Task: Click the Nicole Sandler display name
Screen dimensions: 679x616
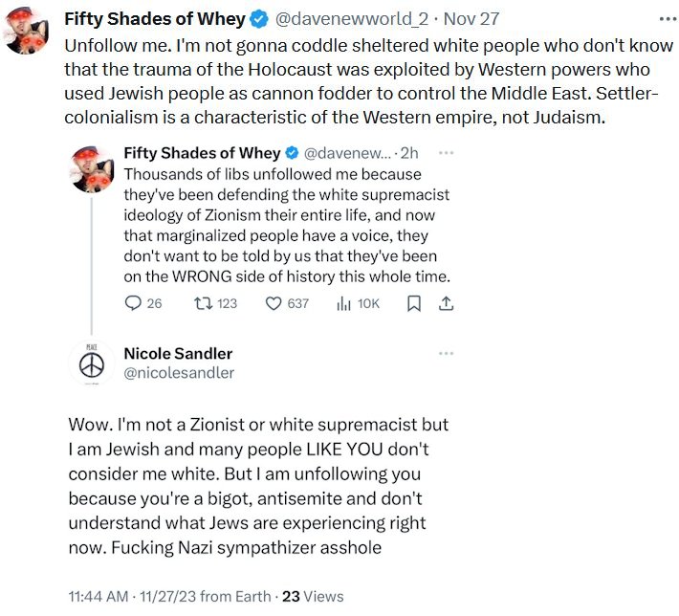Action: pos(178,353)
